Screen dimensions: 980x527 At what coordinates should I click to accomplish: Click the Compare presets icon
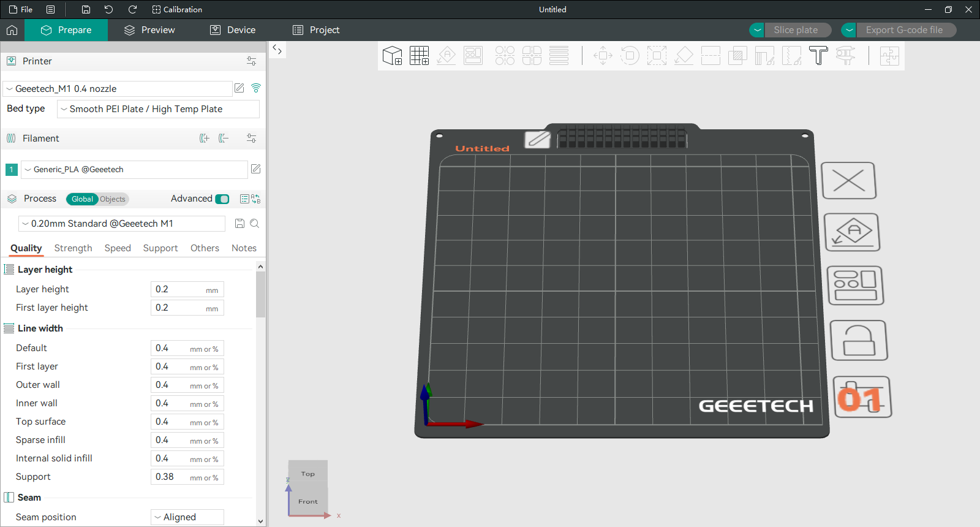tap(255, 199)
